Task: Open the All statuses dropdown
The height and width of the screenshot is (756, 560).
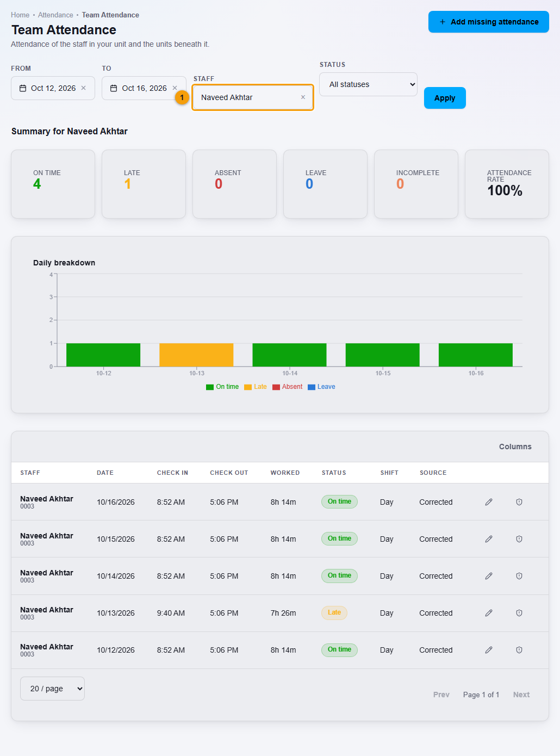Action: pyautogui.click(x=369, y=84)
